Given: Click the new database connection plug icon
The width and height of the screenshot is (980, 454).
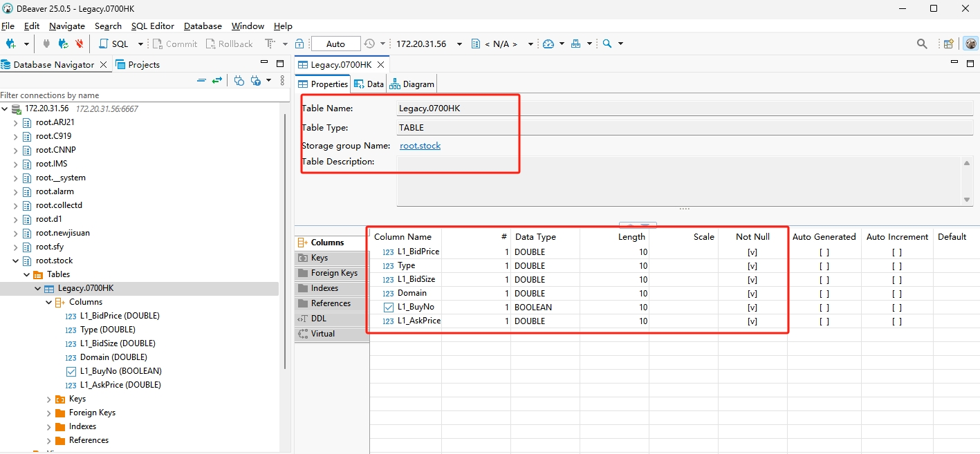Looking at the screenshot, I should 11,44.
